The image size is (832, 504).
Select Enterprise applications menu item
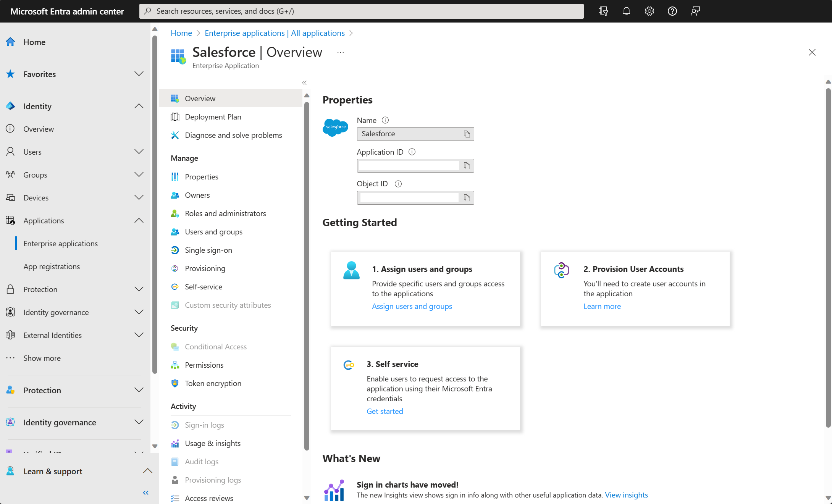coord(60,243)
